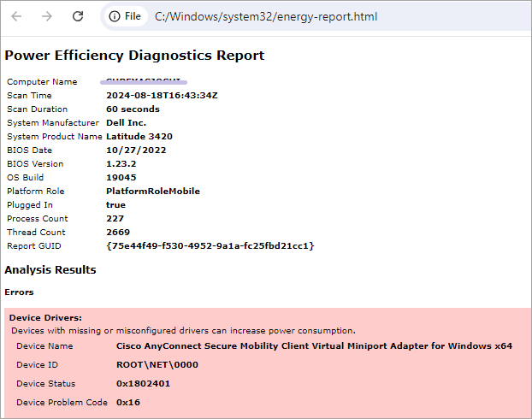Click the Cisco AnyConnect adapter device name
Screen dimensions: 532x419
pos(314,346)
